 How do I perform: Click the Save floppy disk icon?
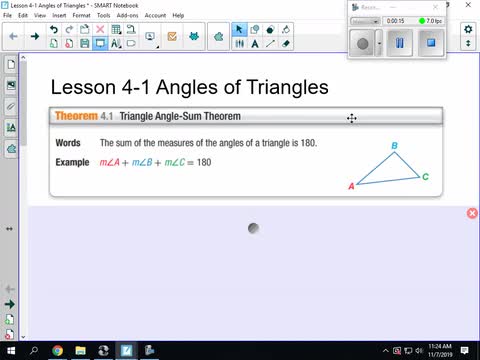(85, 43)
